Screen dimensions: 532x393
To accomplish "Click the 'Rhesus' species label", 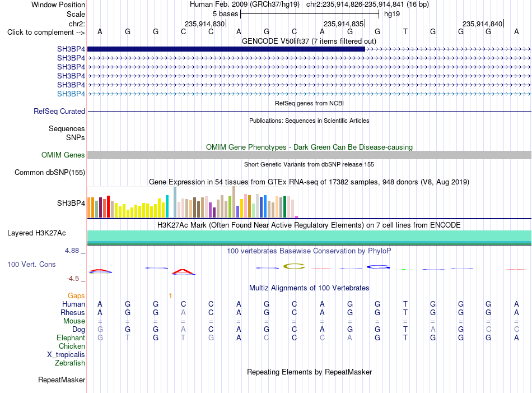I will coord(73,313).
